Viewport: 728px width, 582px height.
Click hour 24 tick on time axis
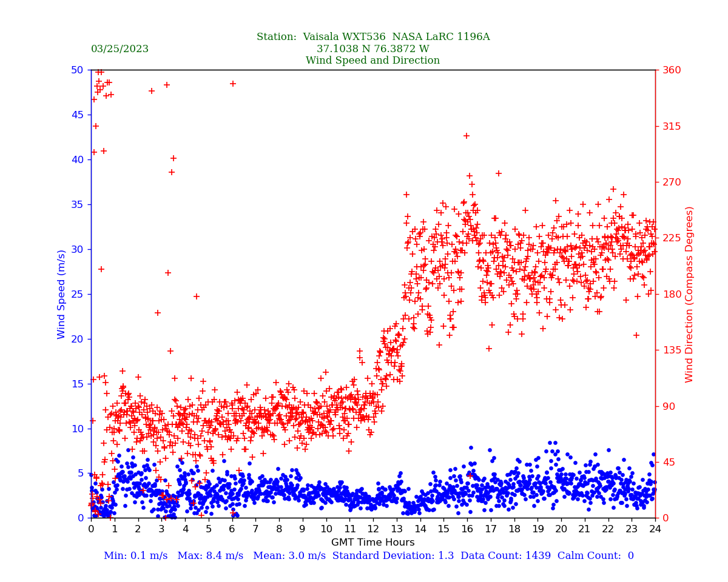[655, 529]
